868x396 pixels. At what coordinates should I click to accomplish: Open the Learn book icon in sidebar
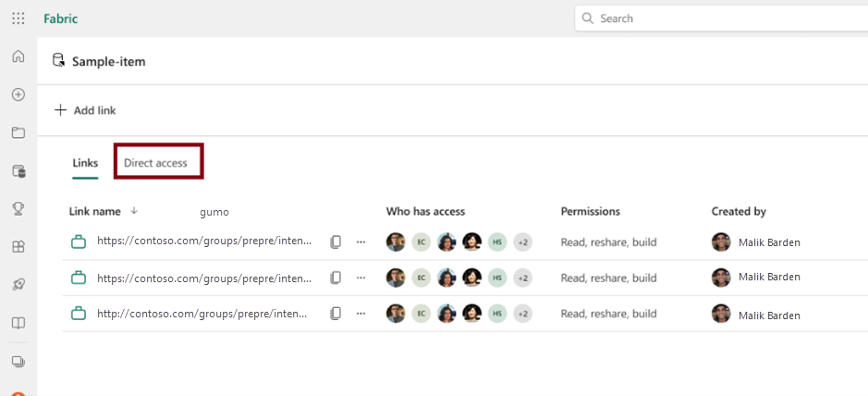(x=18, y=323)
